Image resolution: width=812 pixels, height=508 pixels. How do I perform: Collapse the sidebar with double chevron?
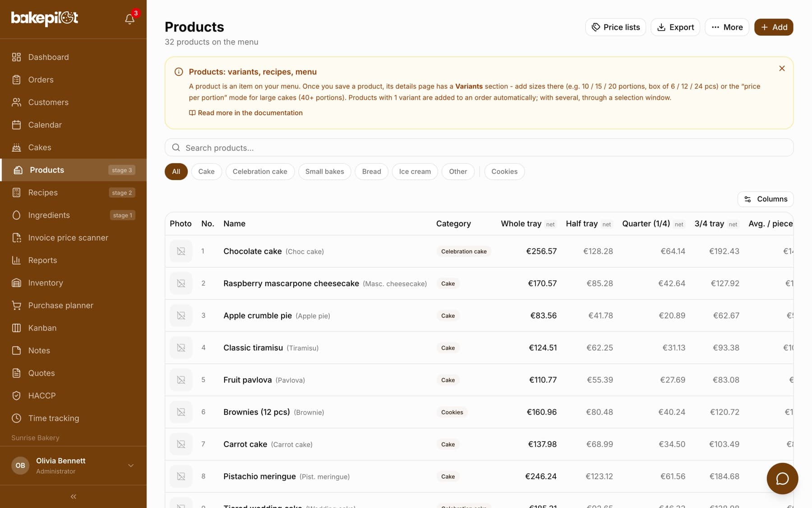point(73,497)
